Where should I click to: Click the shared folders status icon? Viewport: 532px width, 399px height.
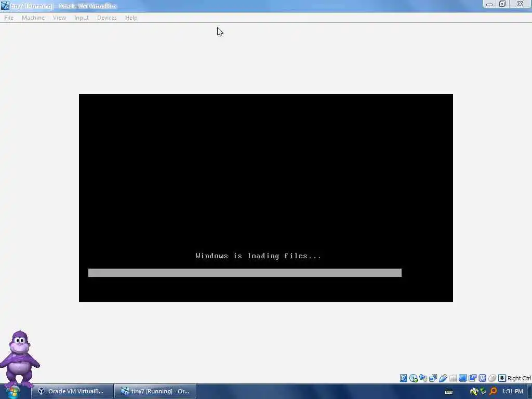433,378
